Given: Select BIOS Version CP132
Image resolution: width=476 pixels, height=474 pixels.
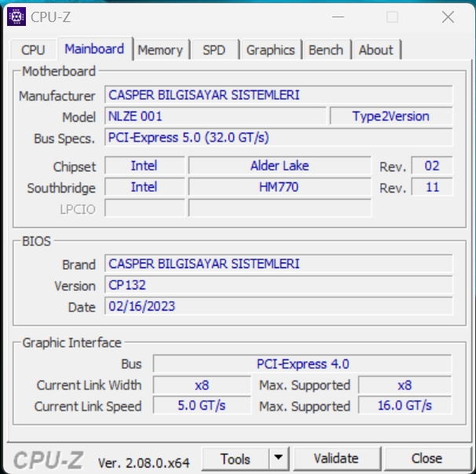Looking at the screenshot, I should pyautogui.click(x=278, y=285).
